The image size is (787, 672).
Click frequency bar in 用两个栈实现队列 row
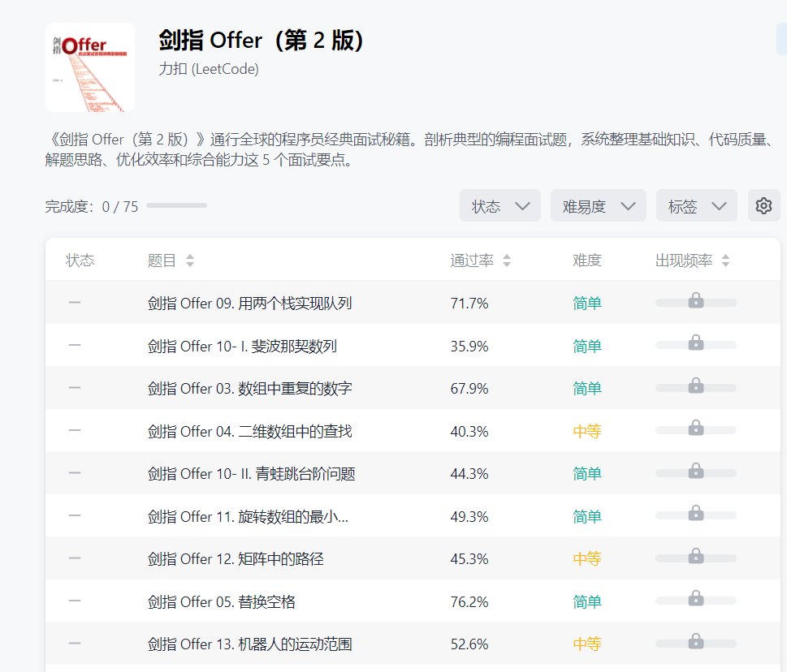pyautogui.click(x=696, y=303)
